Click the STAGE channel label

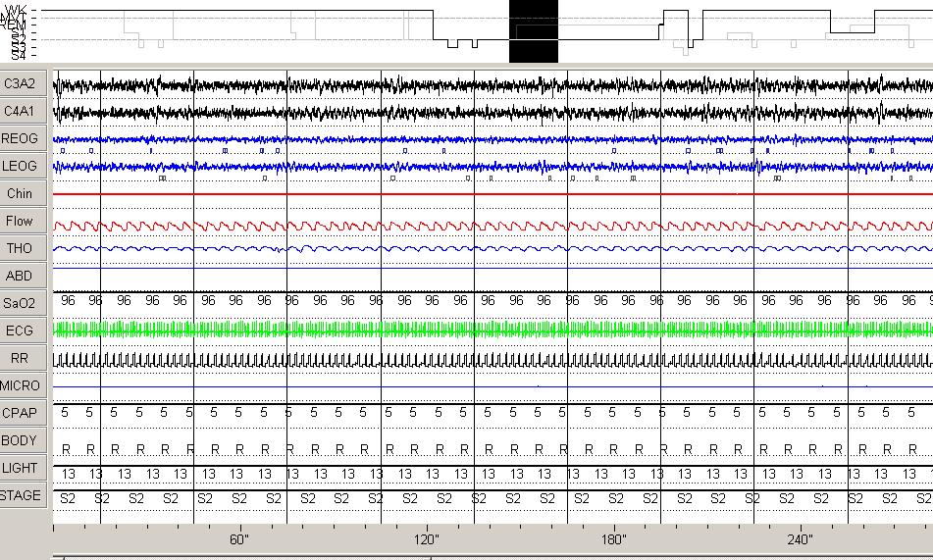(x=23, y=495)
